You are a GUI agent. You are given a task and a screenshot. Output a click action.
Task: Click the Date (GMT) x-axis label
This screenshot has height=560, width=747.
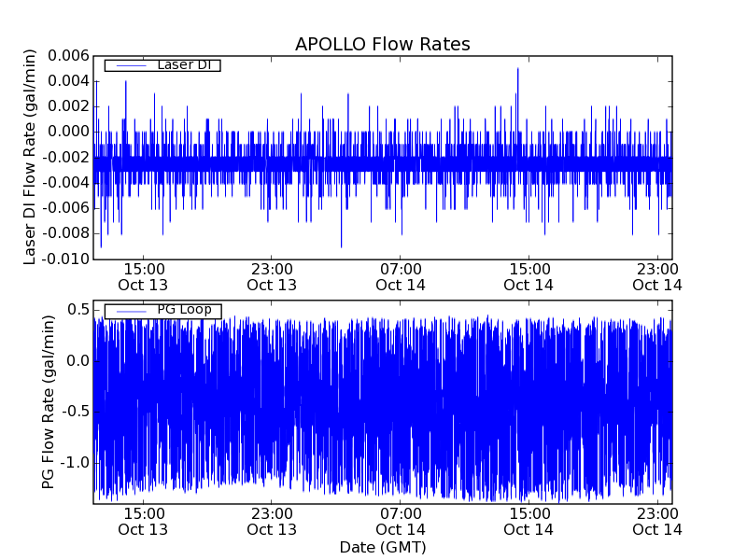pyautogui.click(x=382, y=547)
